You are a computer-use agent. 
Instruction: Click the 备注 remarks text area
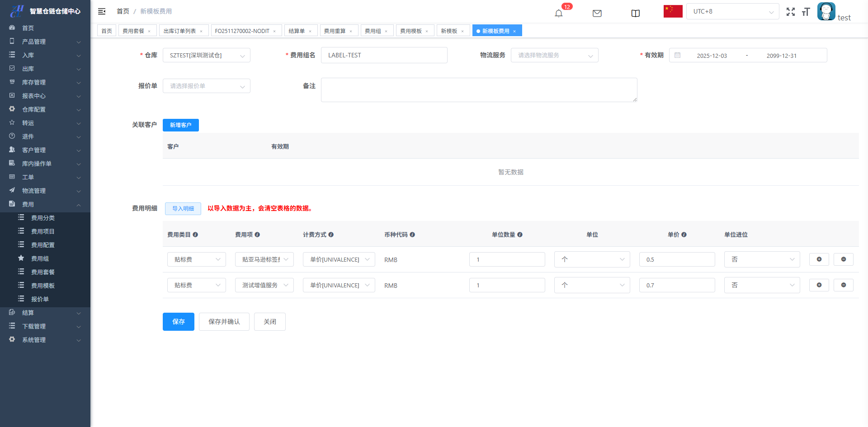[479, 90]
